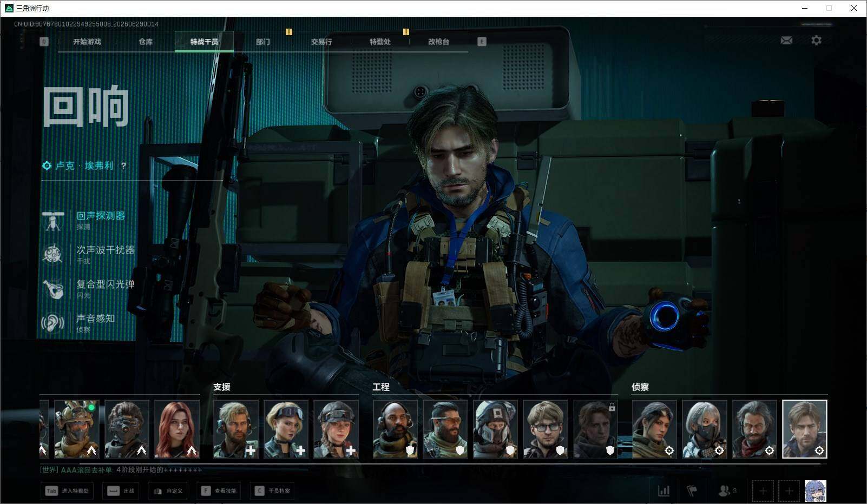Switch to the 改枪台 tab
Image resolution: width=867 pixels, height=504 pixels.
click(438, 42)
